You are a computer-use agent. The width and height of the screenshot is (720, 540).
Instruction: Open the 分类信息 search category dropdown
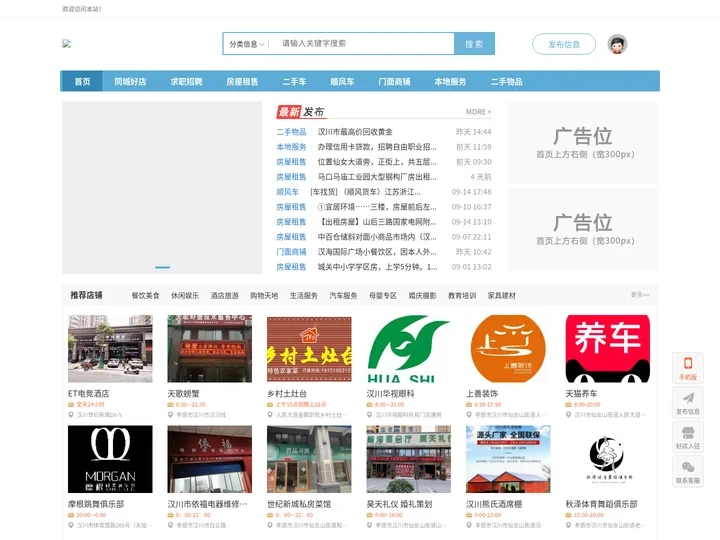[x=247, y=44]
